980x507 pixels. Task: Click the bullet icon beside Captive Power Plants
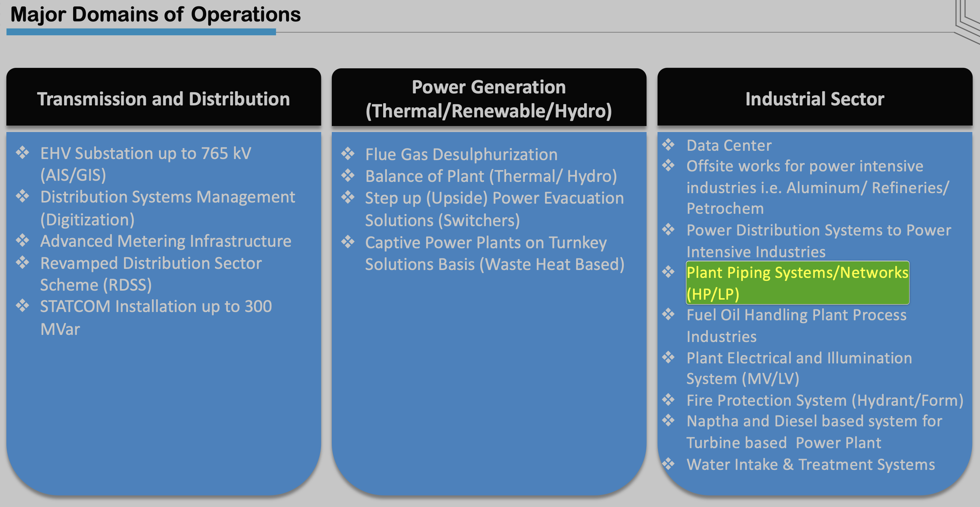347,242
